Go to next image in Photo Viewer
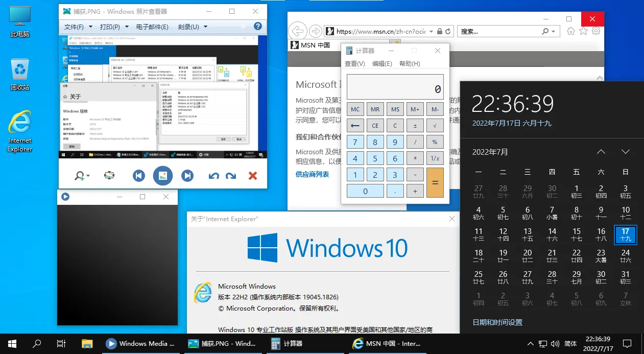The height and width of the screenshot is (354, 644). click(x=187, y=176)
